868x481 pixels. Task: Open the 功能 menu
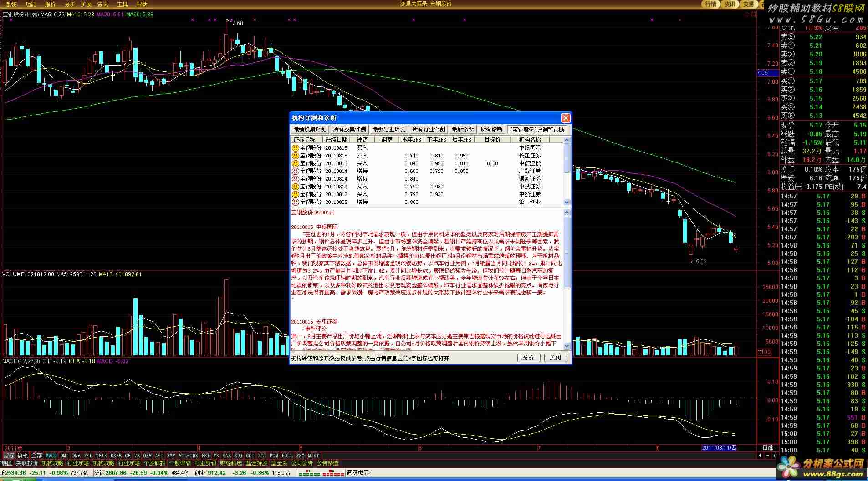[x=31, y=4]
